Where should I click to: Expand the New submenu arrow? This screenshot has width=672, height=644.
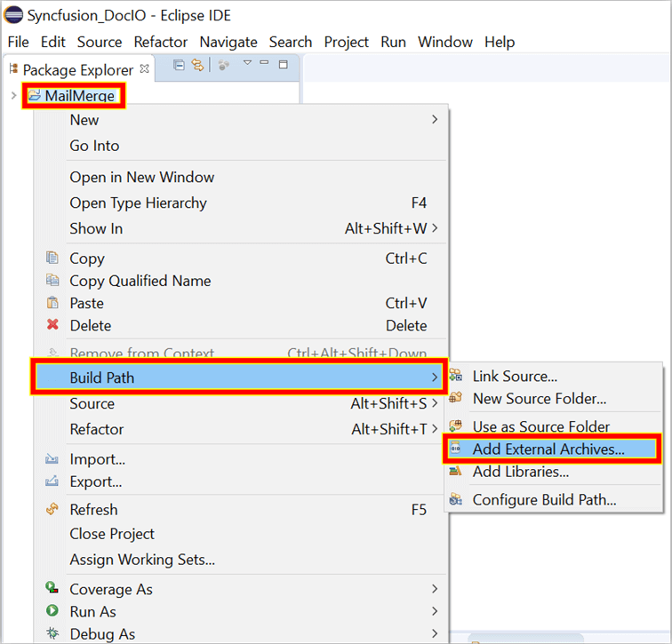click(x=435, y=120)
